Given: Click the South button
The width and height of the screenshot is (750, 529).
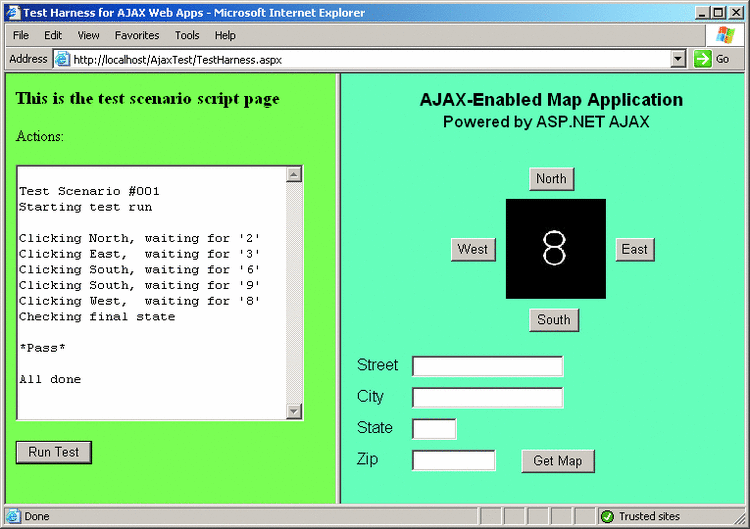Looking at the screenshot, I should tap(554, 320).
